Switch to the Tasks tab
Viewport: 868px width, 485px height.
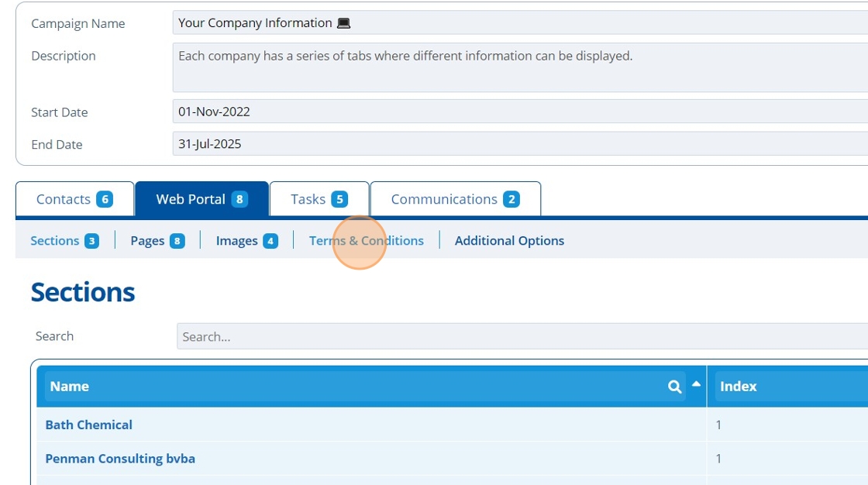point(319,199)
